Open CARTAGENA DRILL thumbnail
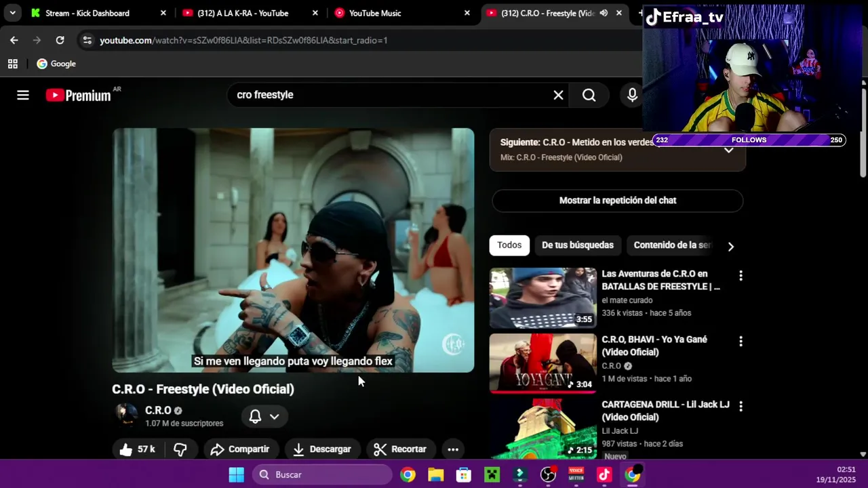Screen dimensions: 868x488 click(x=543, y=429)
